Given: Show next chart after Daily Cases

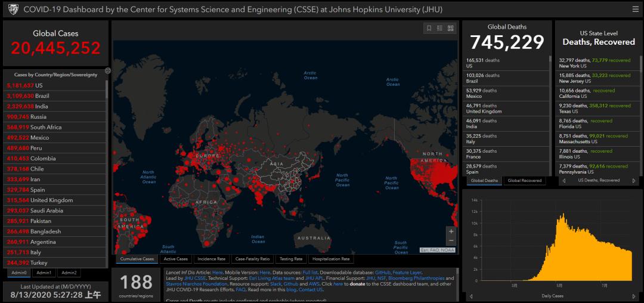Looking at the screenshot, I should 633,296.
